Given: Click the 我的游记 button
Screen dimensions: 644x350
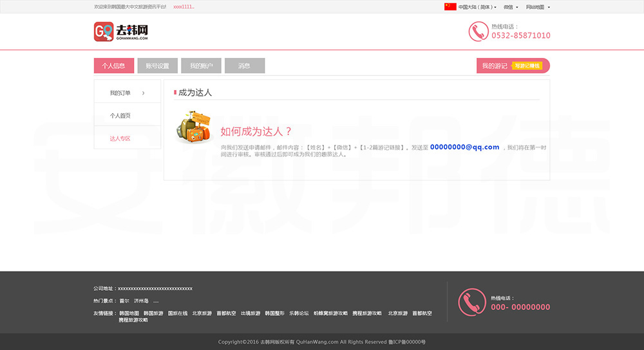Looking at the screenshot, I should (x=494, y=66).
